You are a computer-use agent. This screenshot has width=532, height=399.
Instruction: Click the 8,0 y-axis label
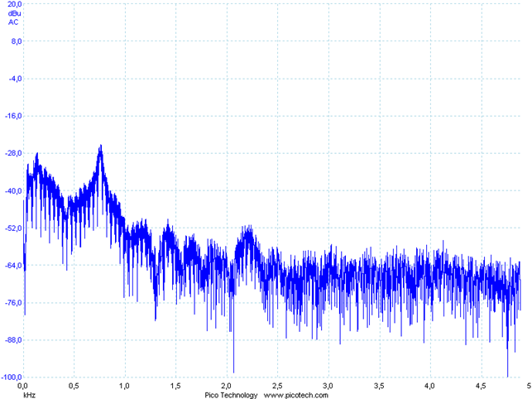16,41
